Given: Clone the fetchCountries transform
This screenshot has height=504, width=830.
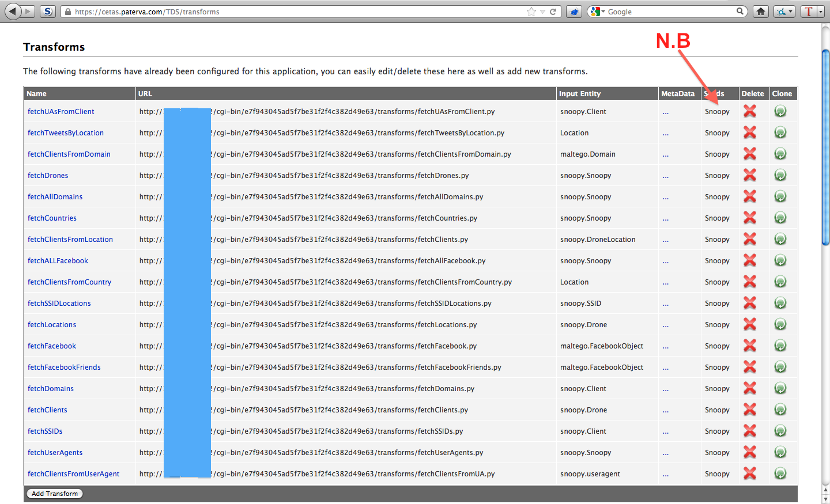Looking at the screenshot, I should (780, 218).
